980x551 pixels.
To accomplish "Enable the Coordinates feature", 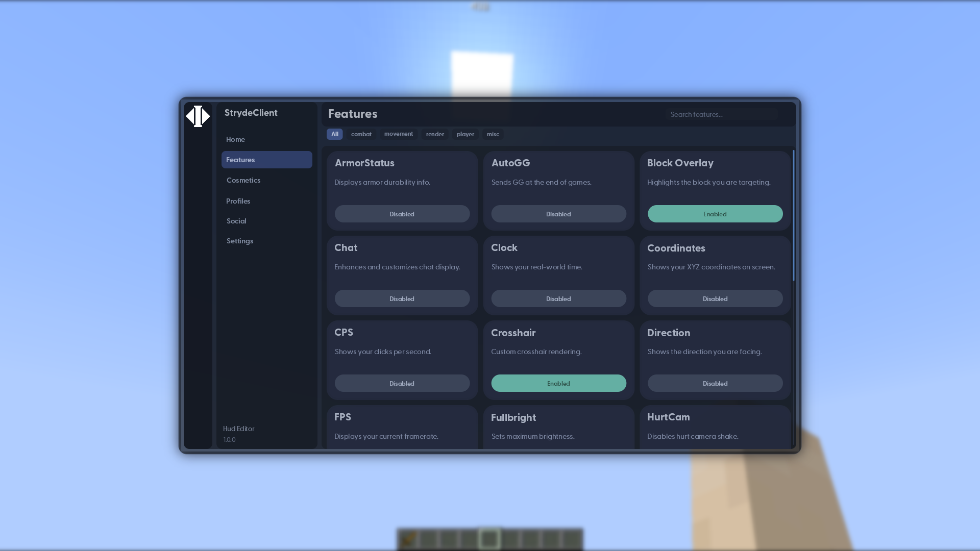I will click(715, 298).
